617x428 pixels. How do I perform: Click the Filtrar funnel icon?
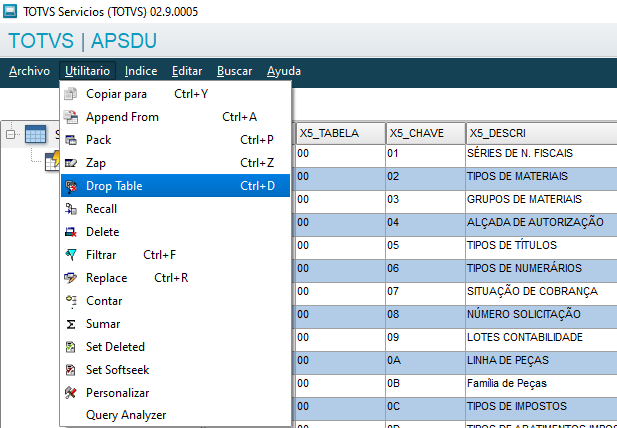click(71, 255)
